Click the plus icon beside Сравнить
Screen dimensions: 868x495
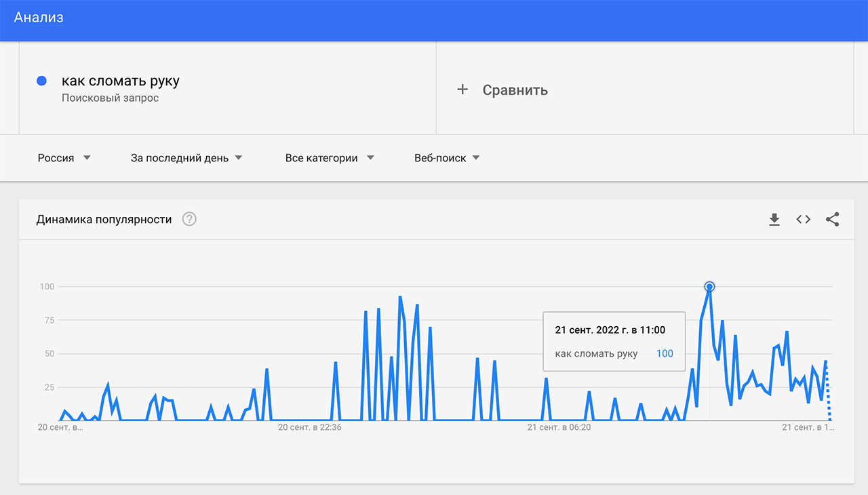462,90
